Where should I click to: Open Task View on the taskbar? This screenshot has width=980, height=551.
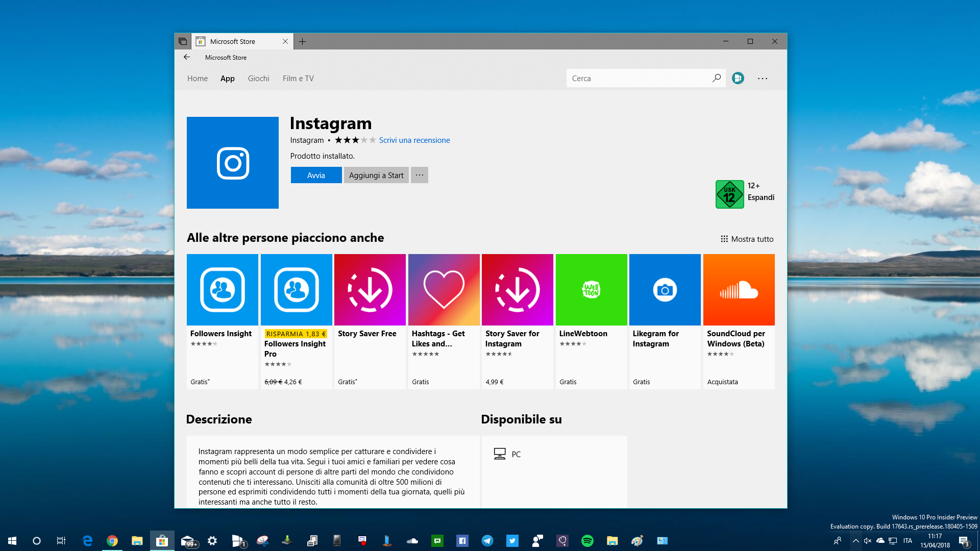point(61,541)
